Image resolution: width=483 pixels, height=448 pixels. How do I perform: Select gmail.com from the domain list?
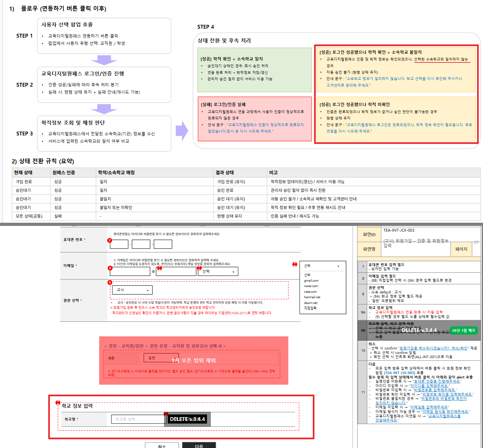[311, 281]
